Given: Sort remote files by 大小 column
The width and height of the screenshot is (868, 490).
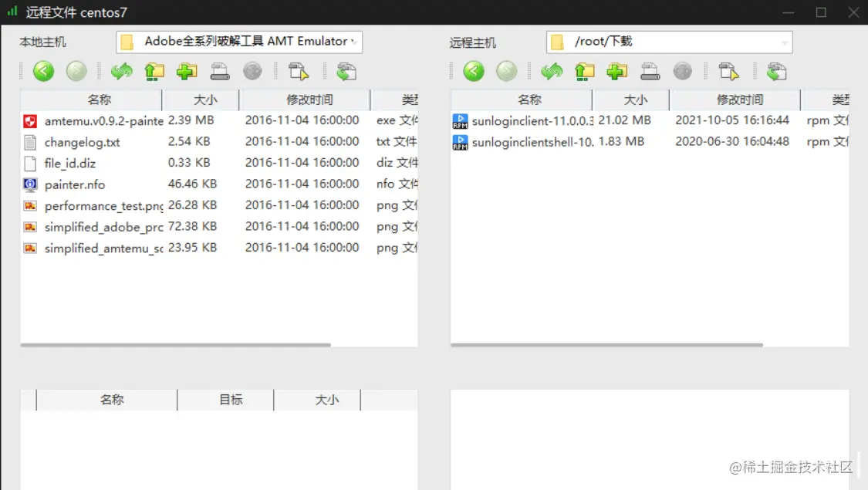Looking at the screenshot, I should click(631, 100).
